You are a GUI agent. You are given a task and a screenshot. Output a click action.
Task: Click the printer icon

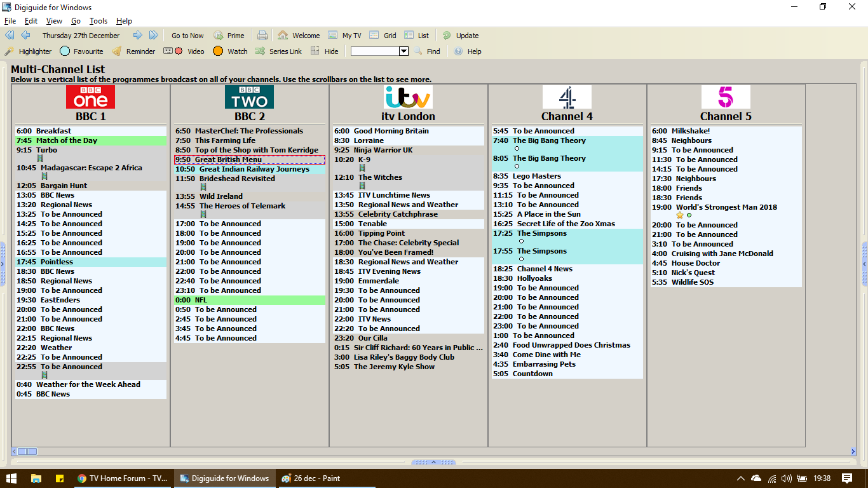[262, 36]
